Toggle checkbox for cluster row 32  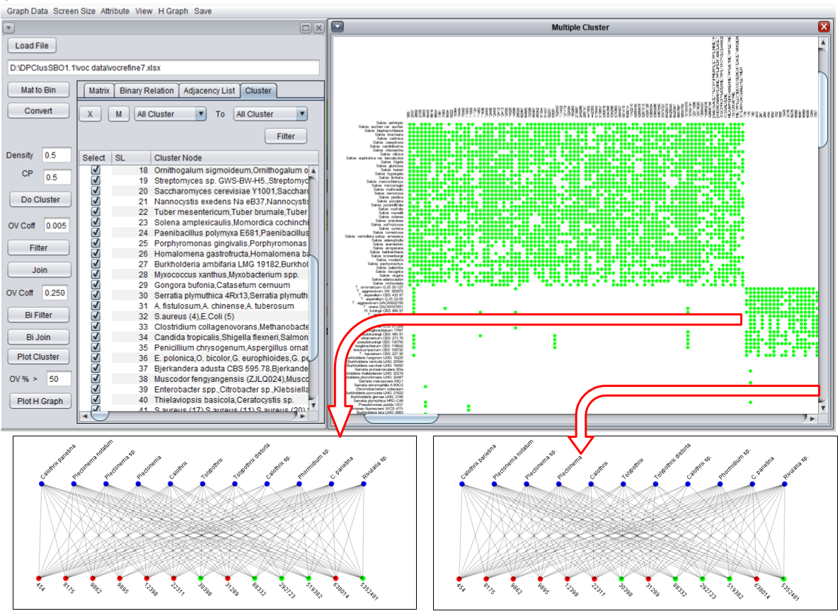(96, 316)
